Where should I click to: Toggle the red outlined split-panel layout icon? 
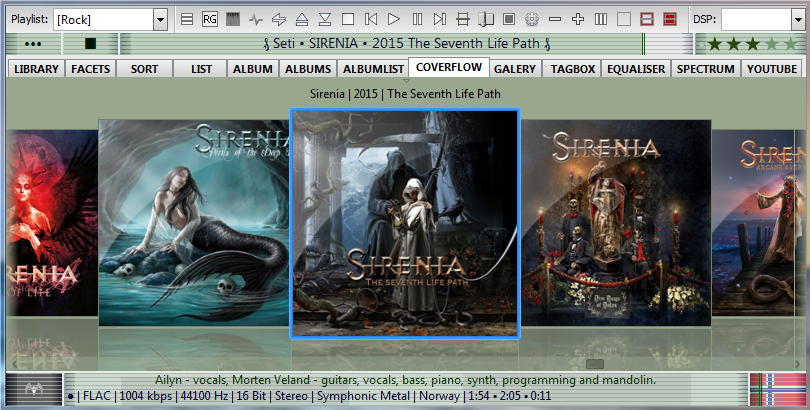(647, 20)
